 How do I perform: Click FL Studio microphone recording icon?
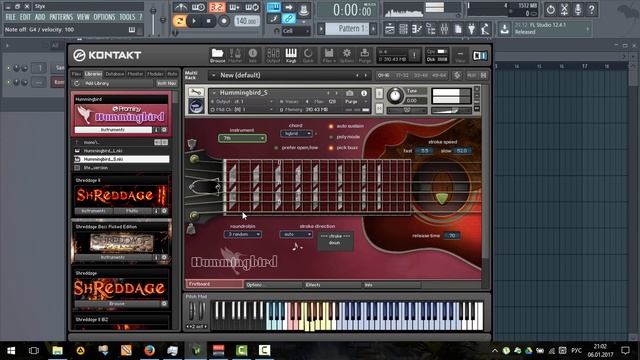pos(578,9)
